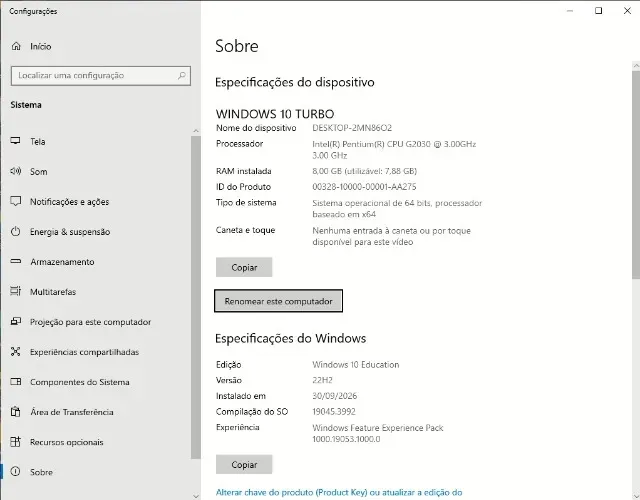The image size is (640, 500).
Task: Click the RAM value 8,00 GB
Action: pyautogui.click(x=364, y=171)
